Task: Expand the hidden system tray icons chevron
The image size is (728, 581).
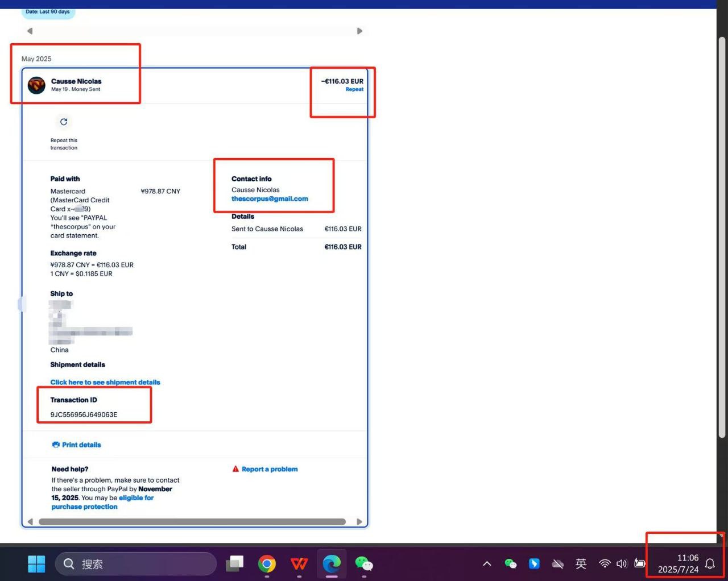Action: (487, 563)
